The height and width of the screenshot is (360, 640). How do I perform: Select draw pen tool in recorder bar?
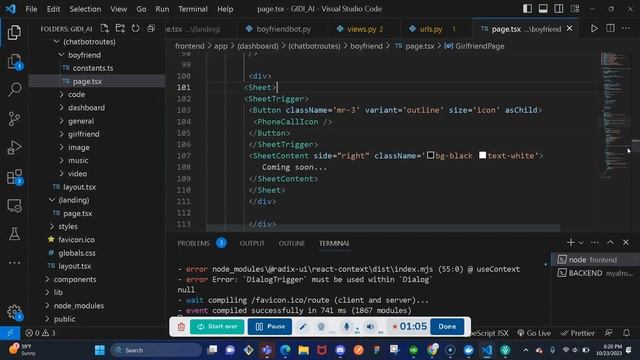click(x=302, y=327)
